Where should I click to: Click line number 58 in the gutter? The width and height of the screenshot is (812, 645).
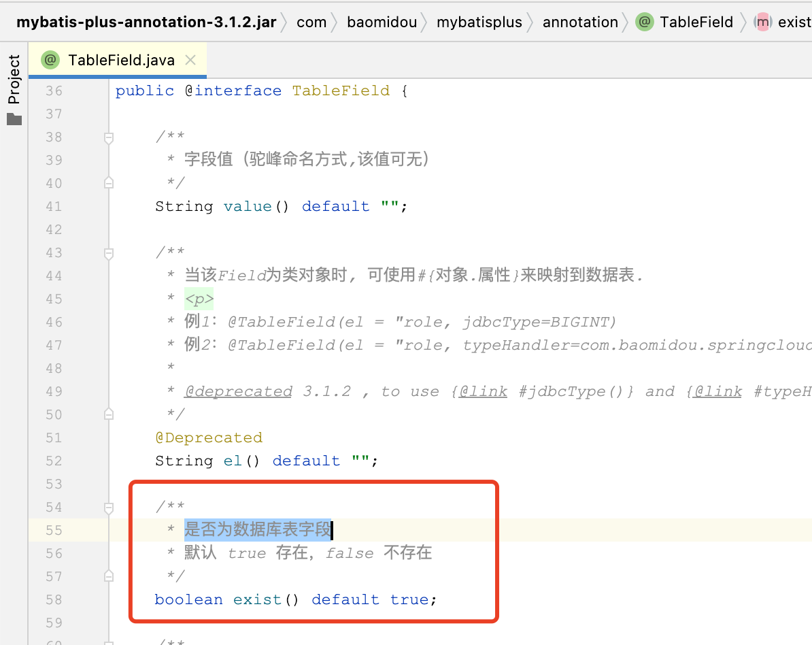54,599
